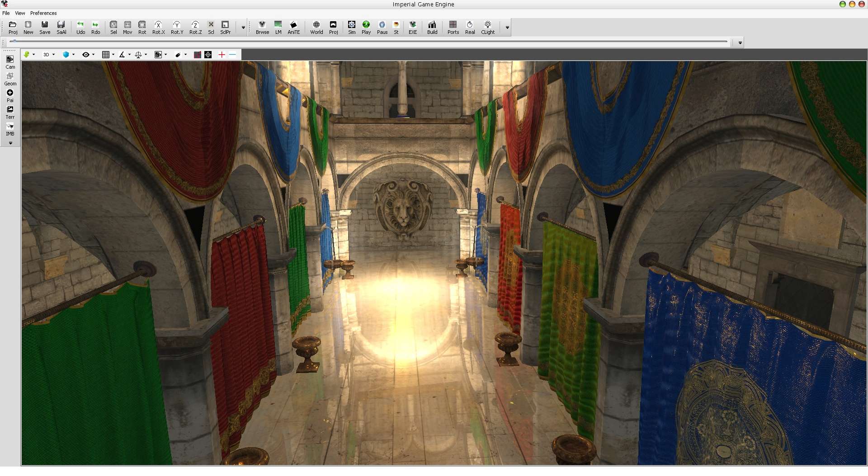Start simulation with Sim
Image resolution: width=868 pixels, height=476 pixels.
click(352, 27)
